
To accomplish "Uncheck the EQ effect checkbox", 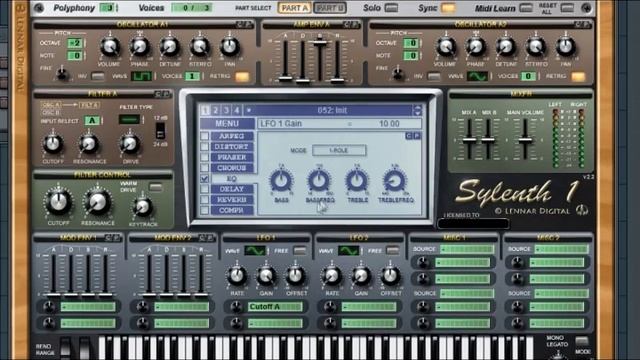I will point(204,178).
